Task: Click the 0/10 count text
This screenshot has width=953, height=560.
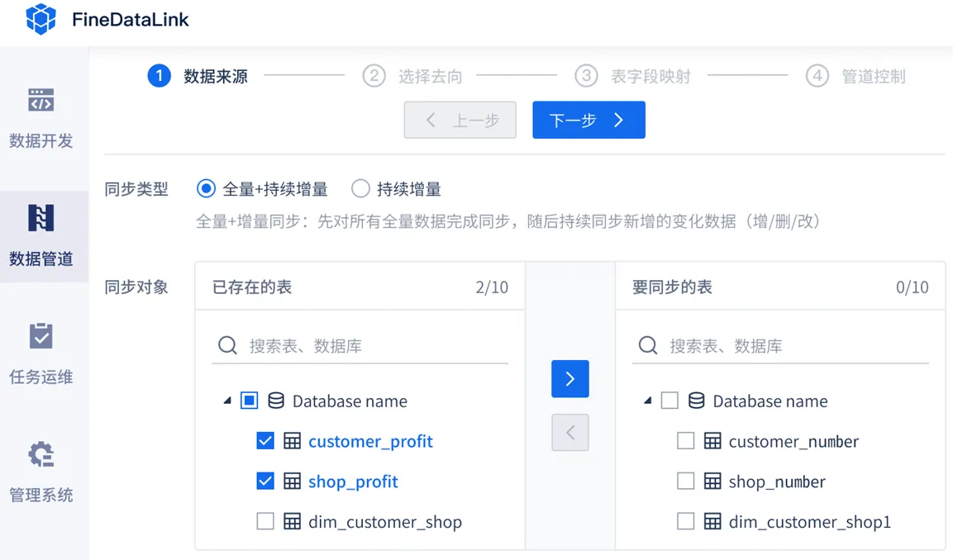Action: click(x=912, y=287)
